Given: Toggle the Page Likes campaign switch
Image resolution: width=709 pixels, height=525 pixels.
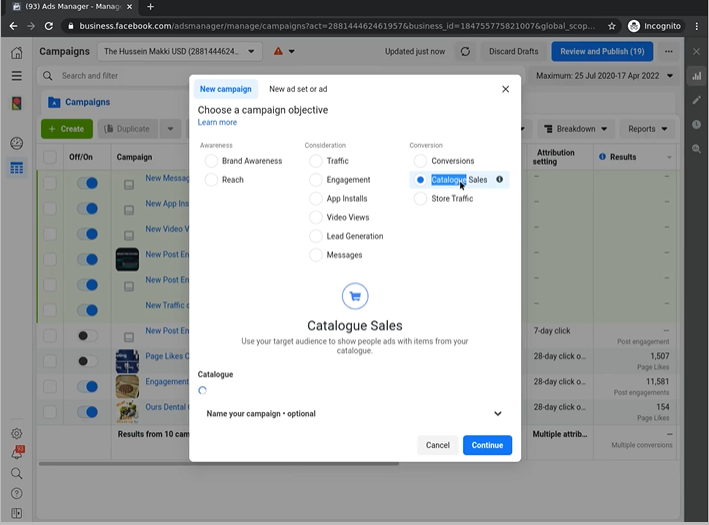Looking at the screenshot, I should click(87, 361).
